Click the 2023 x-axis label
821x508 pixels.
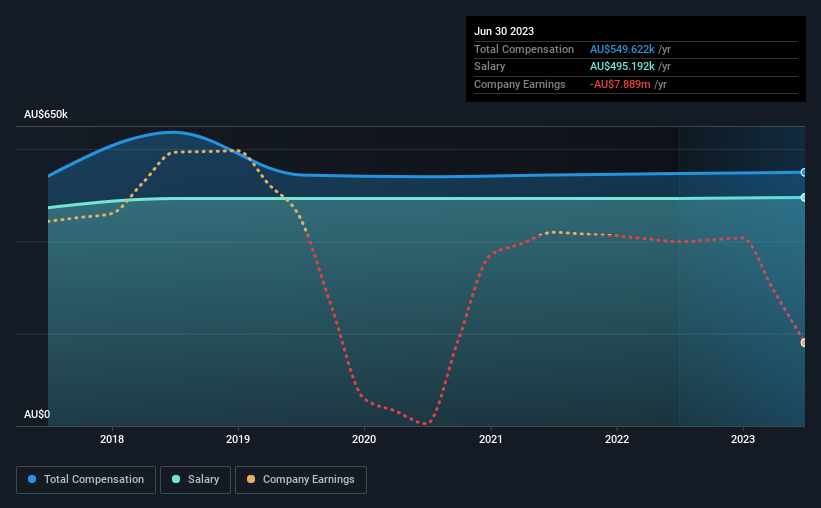pos(743,439)
